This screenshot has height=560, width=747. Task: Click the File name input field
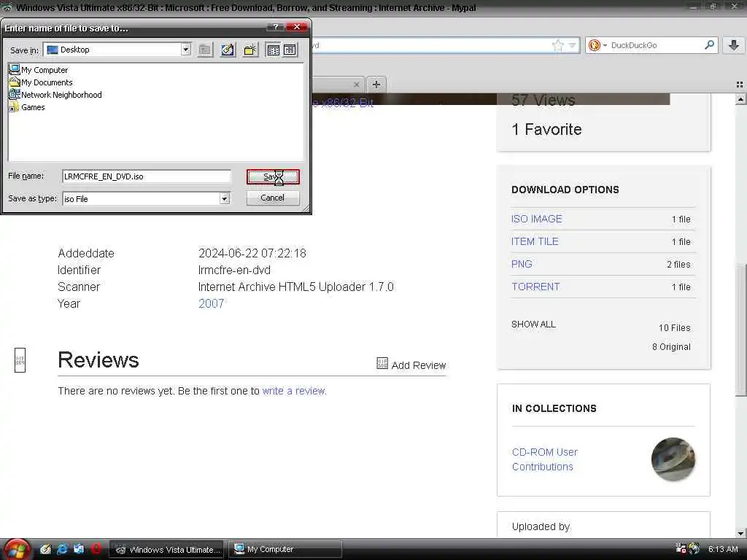coord(146,176)
